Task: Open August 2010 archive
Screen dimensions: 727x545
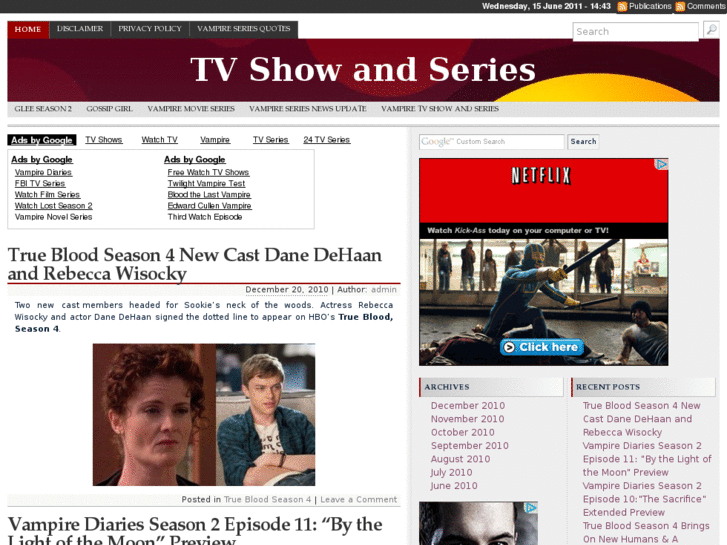Action: click(x=460, y=459)
